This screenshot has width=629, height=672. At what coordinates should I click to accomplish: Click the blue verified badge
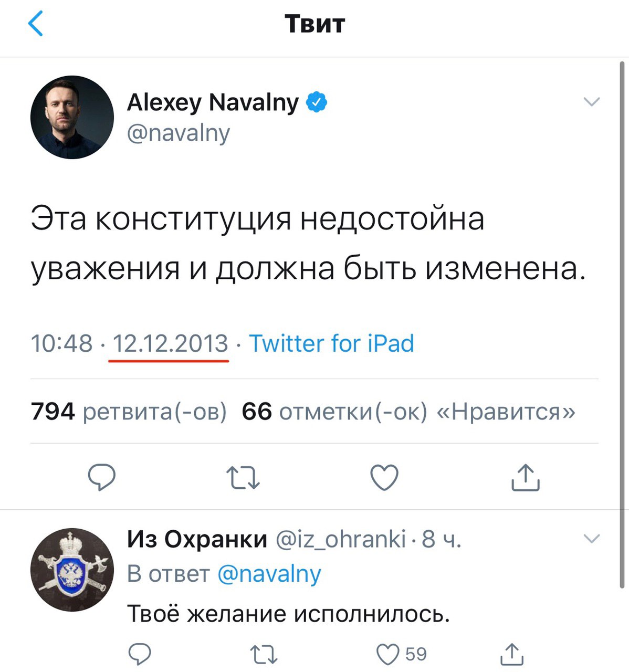coord(317,102)
